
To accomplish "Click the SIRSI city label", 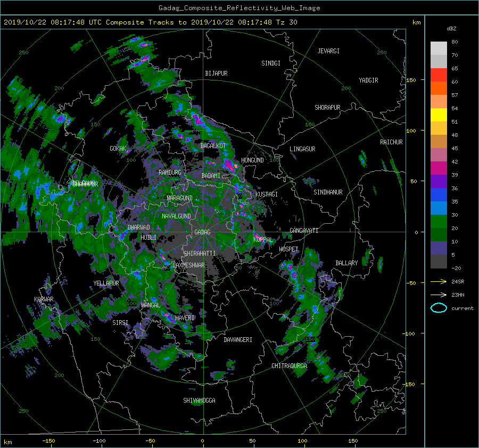I will tap(120, 323).
